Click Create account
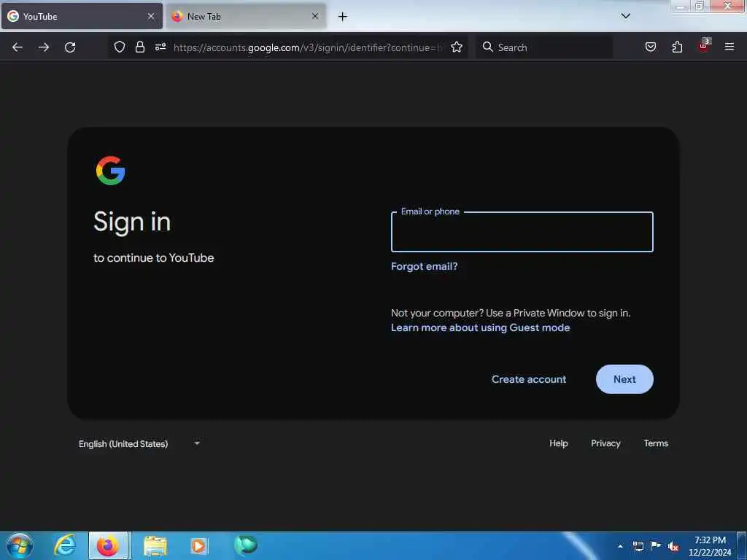Image resolution: width=747 pixels, height=560 pixels. point(529,379)
